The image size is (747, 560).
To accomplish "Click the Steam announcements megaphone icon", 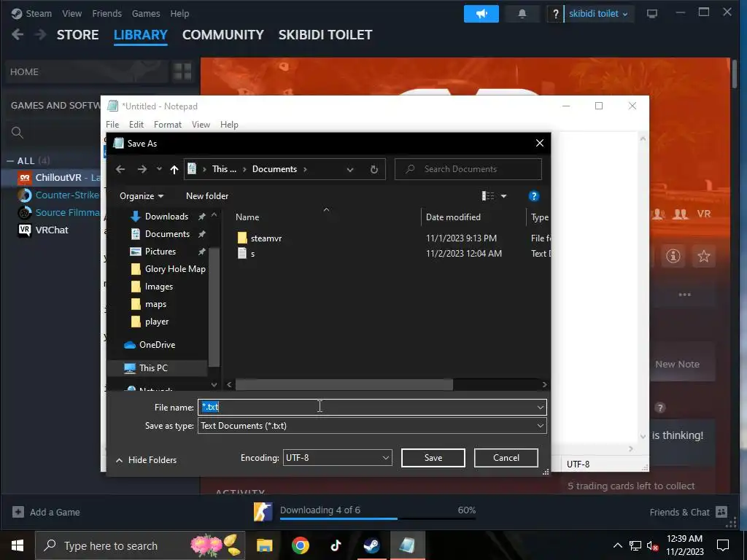I will [x=481, y=14].
